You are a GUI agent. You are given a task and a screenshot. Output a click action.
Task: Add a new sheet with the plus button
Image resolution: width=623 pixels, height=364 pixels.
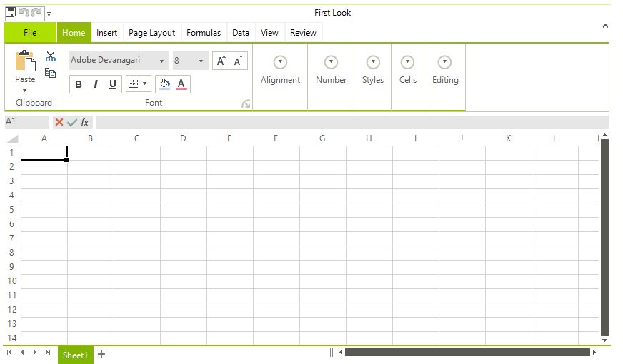101,354
